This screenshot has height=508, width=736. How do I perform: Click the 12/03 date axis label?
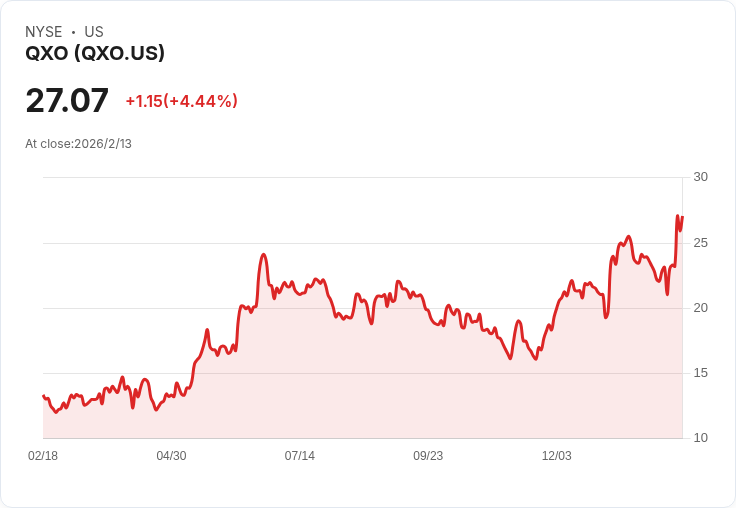pos(557,455)
